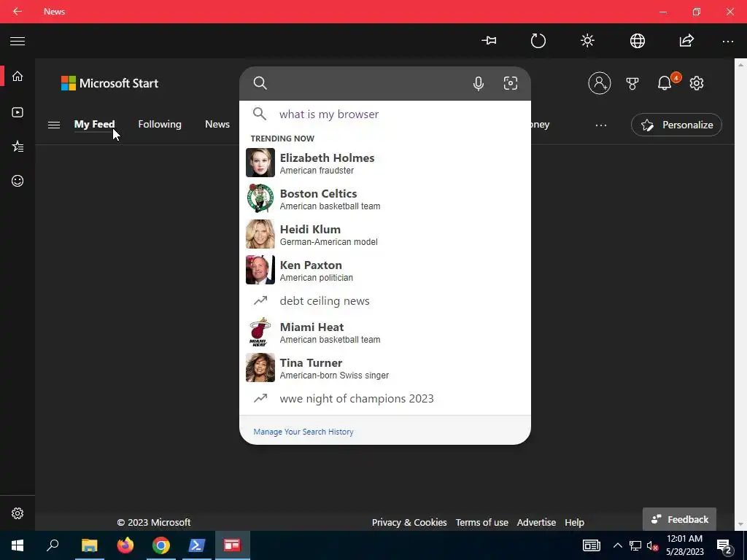The image size is (747, 560).
Task: Open notifications bell with badge
Action: (x=665, y=83)
